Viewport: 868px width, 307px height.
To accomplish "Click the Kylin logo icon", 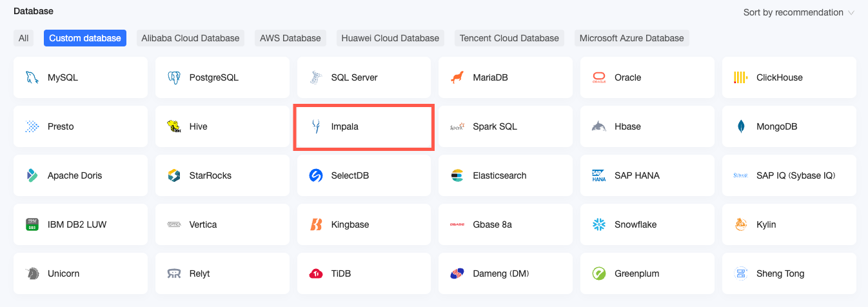I will click(741, 224).
